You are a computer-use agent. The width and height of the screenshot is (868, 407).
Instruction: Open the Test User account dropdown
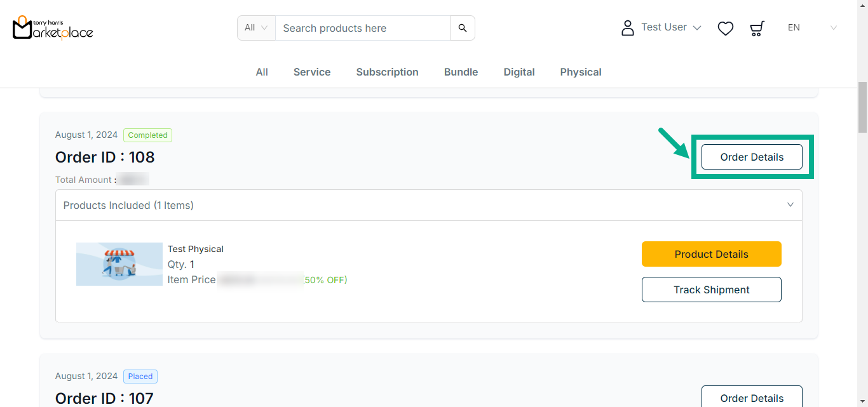(671, 27)
